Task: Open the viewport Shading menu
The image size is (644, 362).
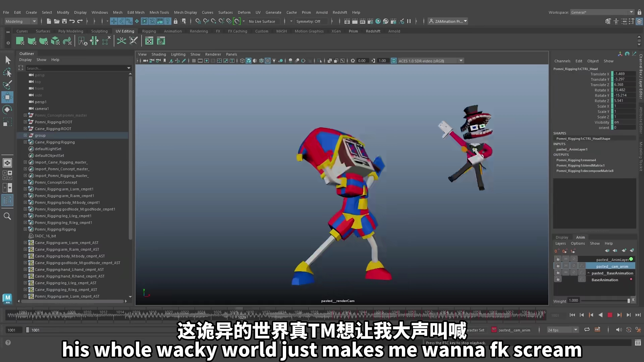Action: point(159,54)
